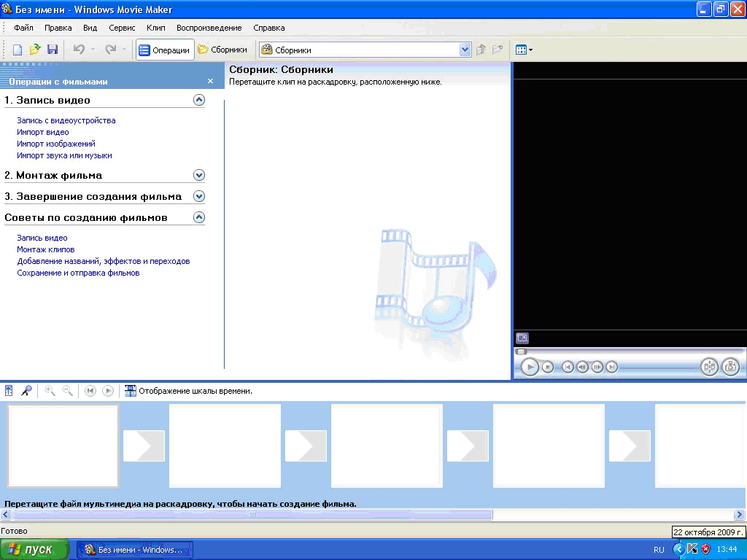Viewport: 747px width, 560px height.
Task: Open the Сборники collection combo box
Action: pyautogui.click(x=365, y=50)
